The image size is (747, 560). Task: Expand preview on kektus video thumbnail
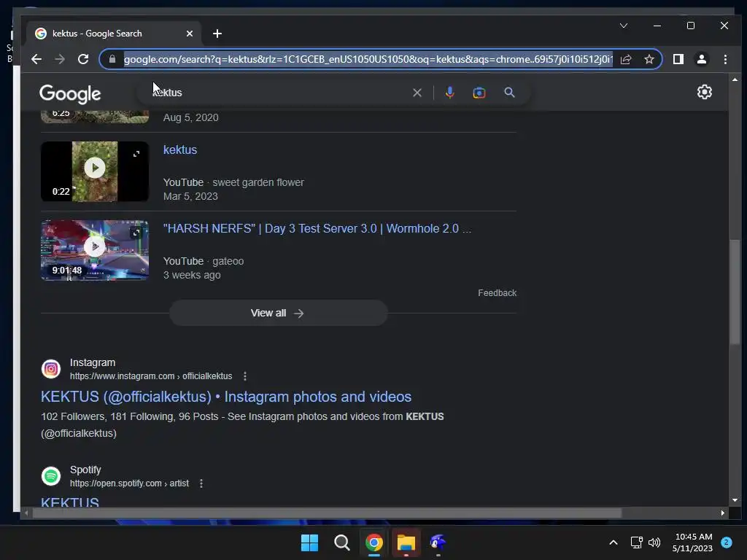pyautogui.click(x=136, y=154)
